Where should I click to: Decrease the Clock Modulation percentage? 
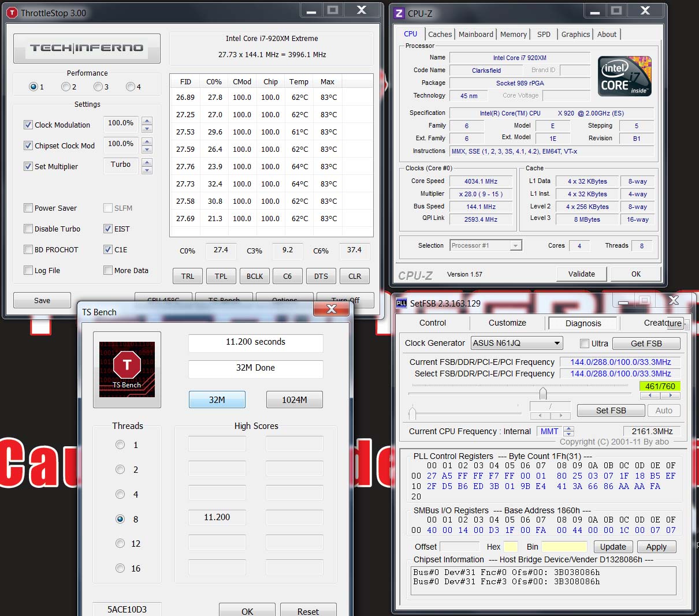(147, 129)
